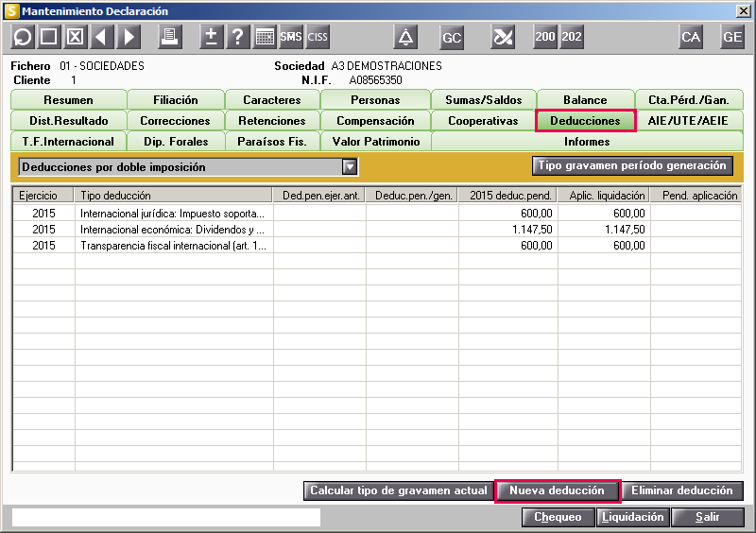Click the Chequeo button
This screenshot has width=756, height=533.
pos(558,517)
